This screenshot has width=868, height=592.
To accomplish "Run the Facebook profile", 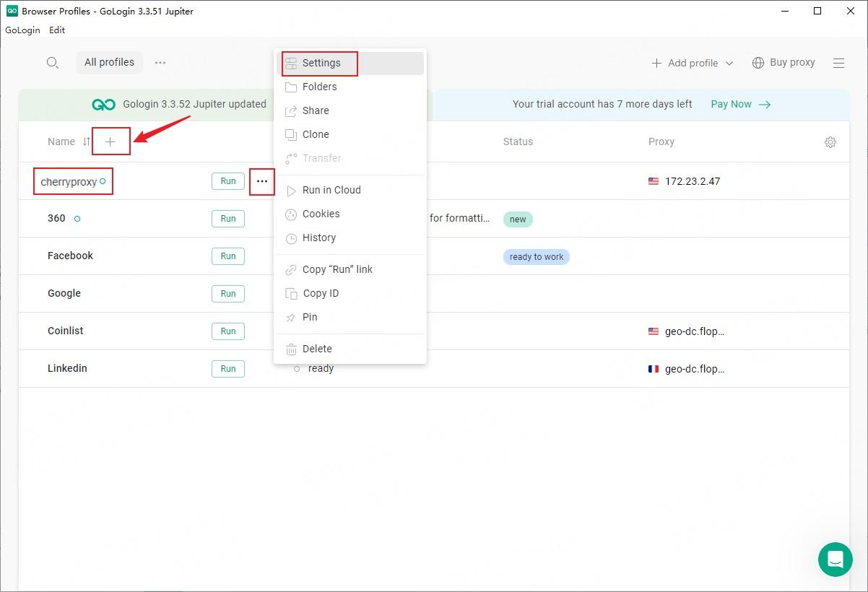I will (x=228, y=256).
